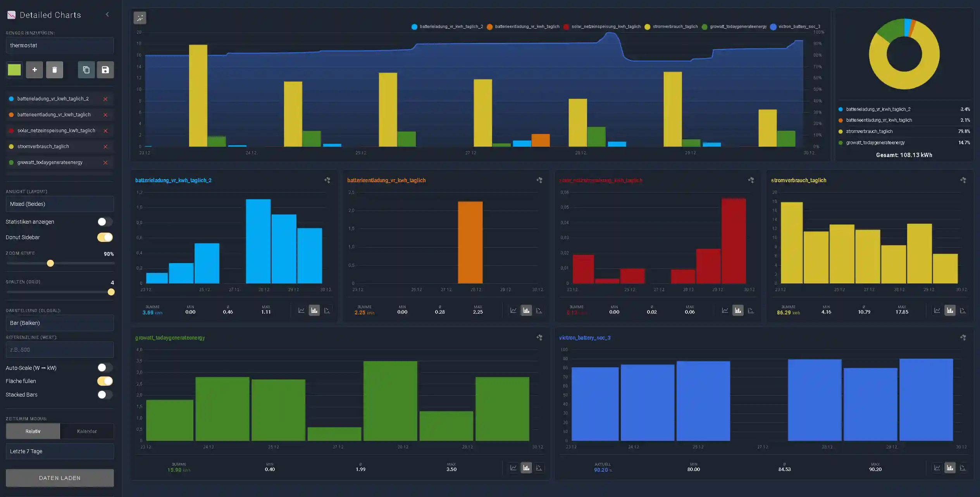Click the save floppy disk icon
Image resolution: width=980 pixels, height=497 pixels.
[x=105, y=70]
